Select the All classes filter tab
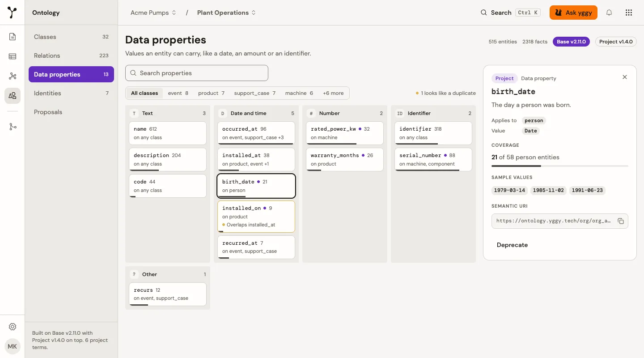The image size is (644, 358). pos(144,93)
